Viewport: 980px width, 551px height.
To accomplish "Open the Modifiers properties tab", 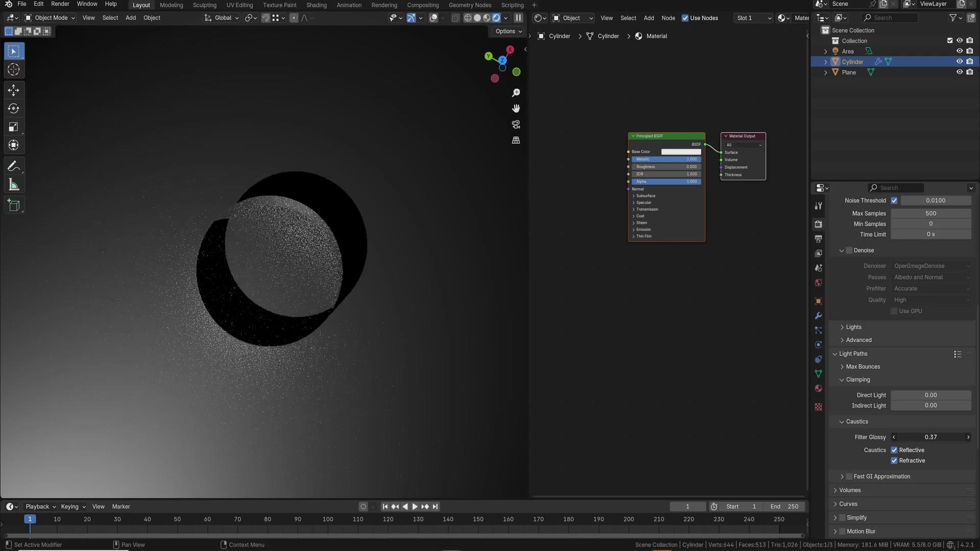I will pyautogui.click(x=819, y=316).
